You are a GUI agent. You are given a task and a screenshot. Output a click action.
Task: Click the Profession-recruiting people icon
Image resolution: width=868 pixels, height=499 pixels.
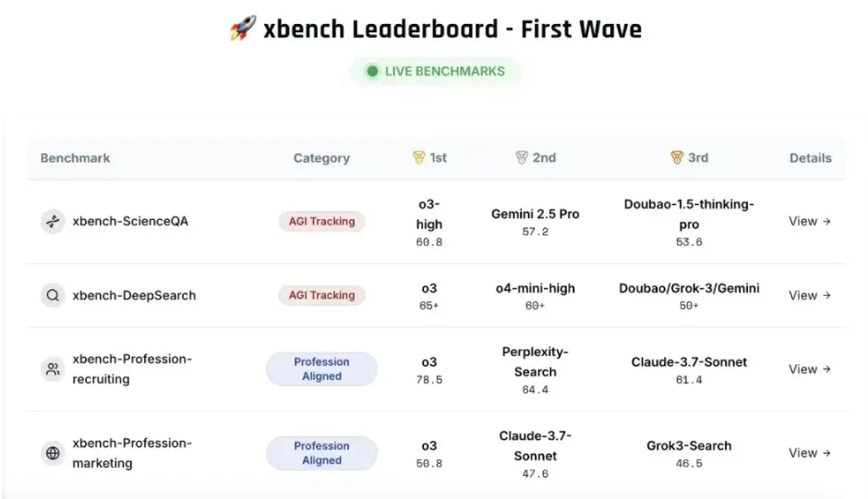pyautogui.click(x=53, y=370)
